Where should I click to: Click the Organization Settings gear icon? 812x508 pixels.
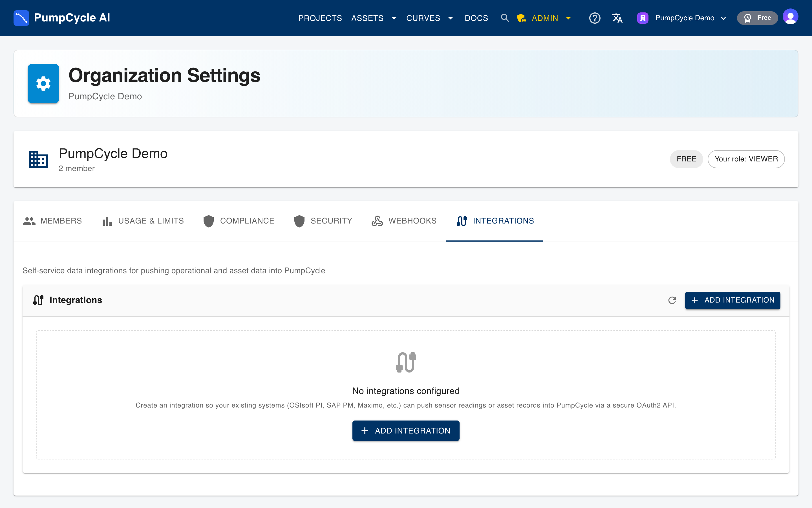43,83
